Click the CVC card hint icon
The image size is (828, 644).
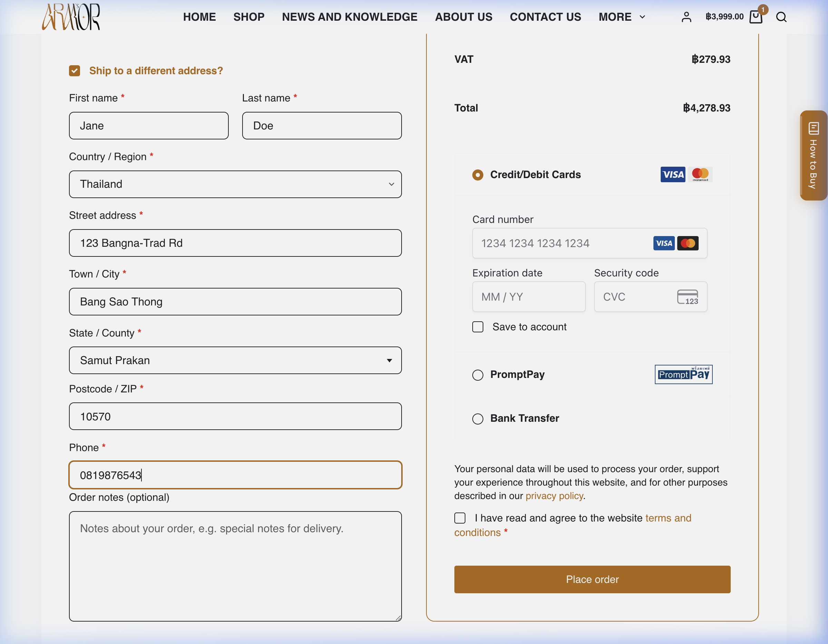pyautogui.click(x=687, y=297)
